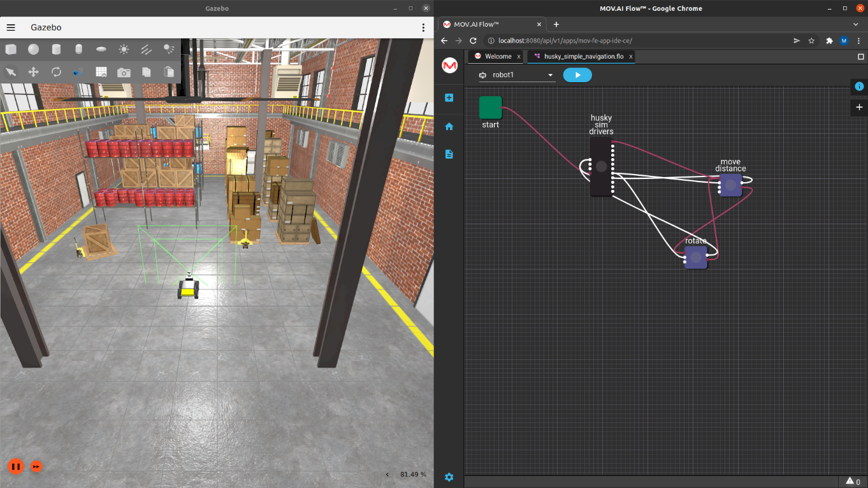Click the plus icon on the right panel
This screenshot has height=488, width=868.
click(x=859, y=107)
